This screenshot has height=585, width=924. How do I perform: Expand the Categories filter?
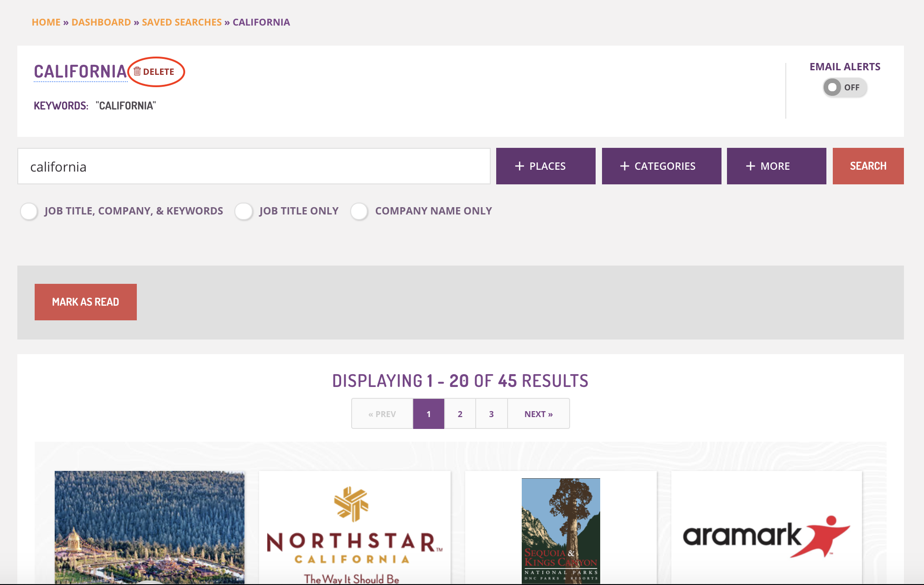pyautogui.click(x=662, y=166)
